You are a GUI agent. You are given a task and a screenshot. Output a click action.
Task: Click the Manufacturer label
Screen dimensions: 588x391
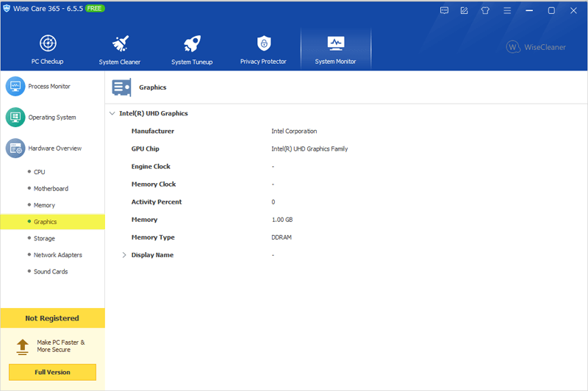pyautogui.click(x=153, y=132)
